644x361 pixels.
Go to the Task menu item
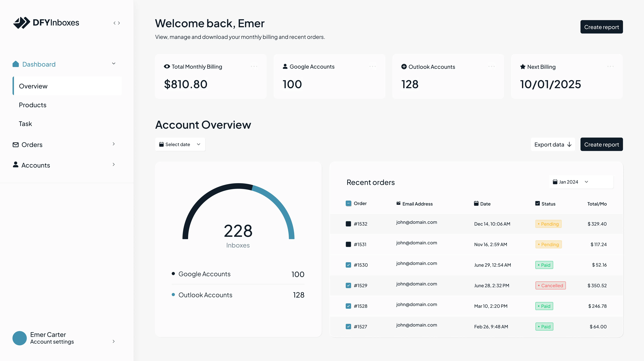pyautogui.click(x=25, y=124)
